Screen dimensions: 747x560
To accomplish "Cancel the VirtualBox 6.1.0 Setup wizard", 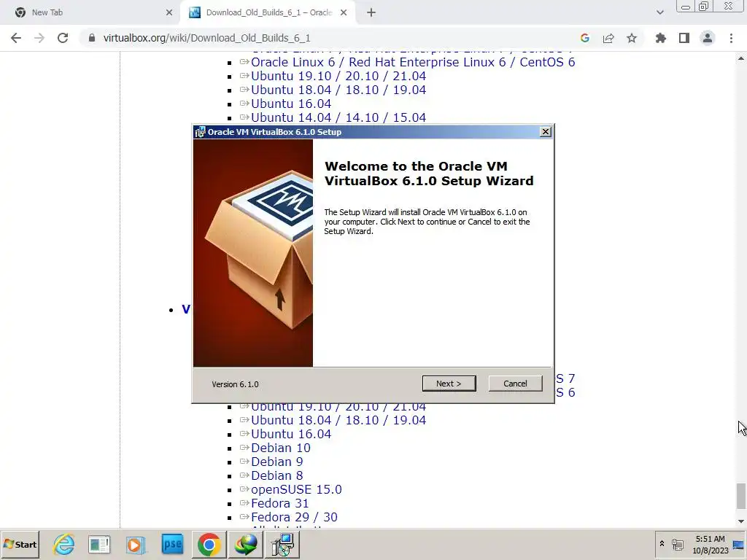I will tap(515, 384).
